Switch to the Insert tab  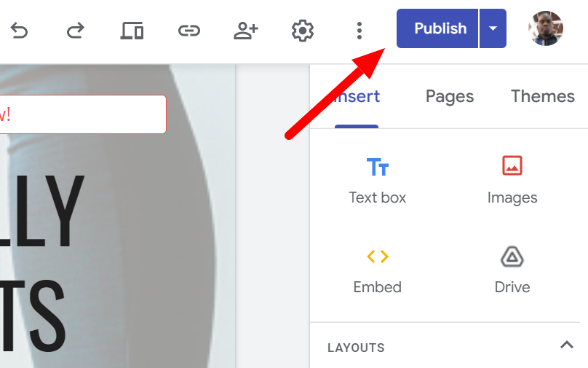357,97
